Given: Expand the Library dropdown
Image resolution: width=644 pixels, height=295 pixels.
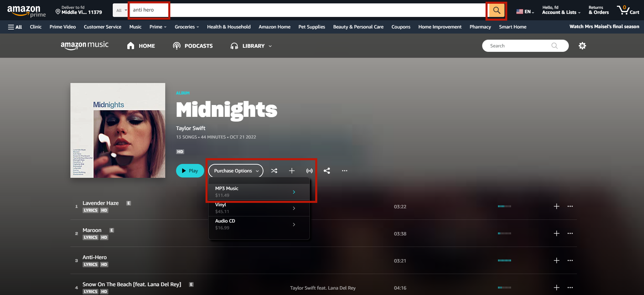Looking at the screenshot, I should pyautogui.click(x=251, y=46).
